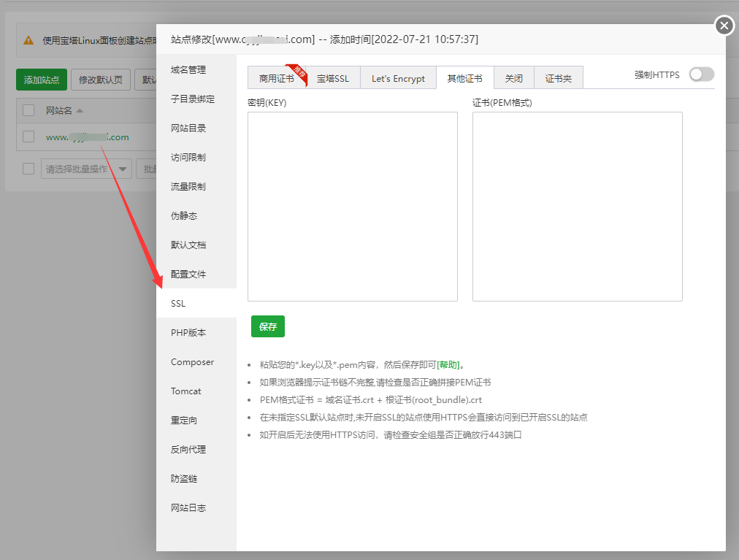This screenshot has width=739, height=560.
Task: Open 配置文件 in sidebar
Action: 196,275
